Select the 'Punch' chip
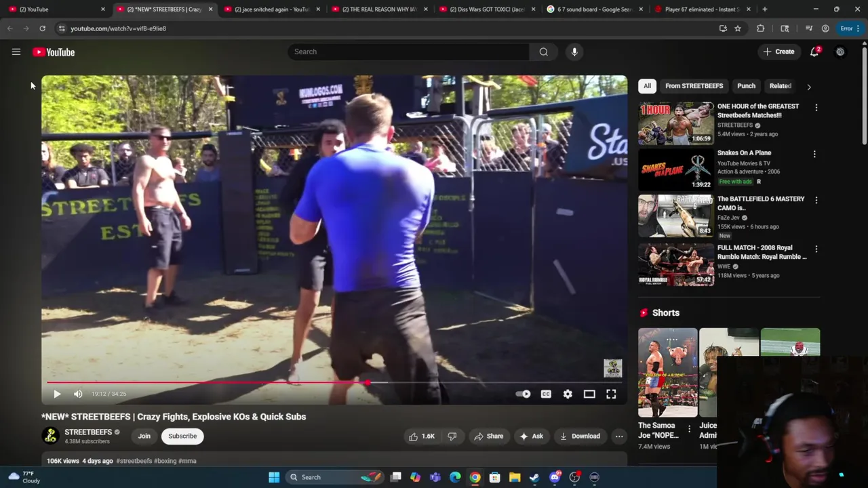This screenshot has height=488, width=868. 746,86
